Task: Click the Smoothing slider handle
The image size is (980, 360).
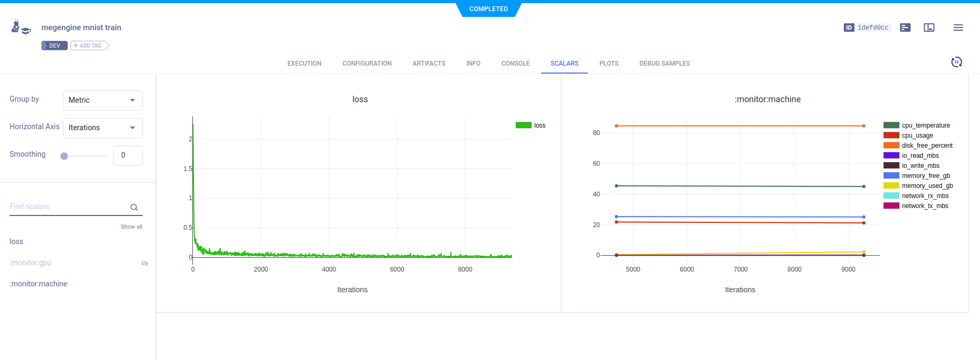Action: click(x=64, y=156)
